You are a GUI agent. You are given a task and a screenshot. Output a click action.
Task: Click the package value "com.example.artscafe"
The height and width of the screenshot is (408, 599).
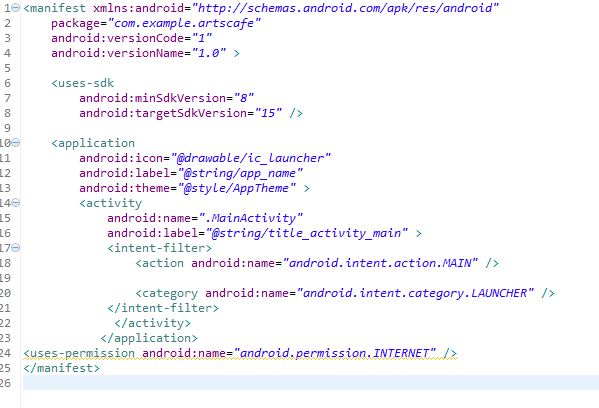click(184, 23)
